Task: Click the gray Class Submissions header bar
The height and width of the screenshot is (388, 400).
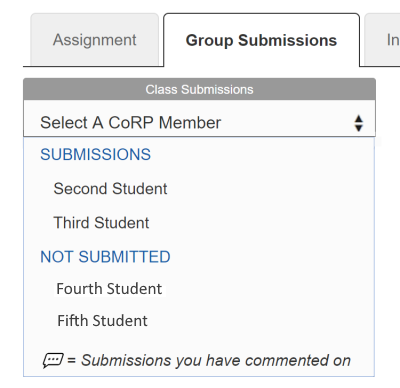Action: (199, 89)
